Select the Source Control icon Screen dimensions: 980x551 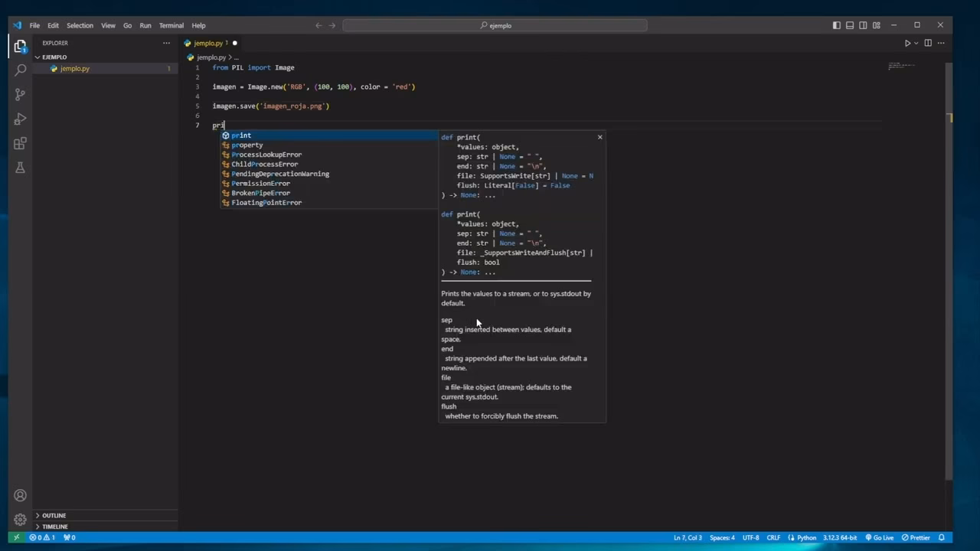(20, 93)
